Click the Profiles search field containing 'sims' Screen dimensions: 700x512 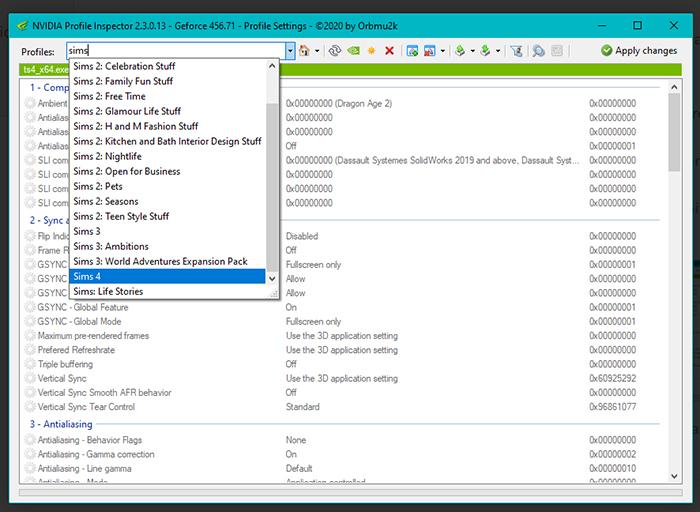click(x=176, y=51)
